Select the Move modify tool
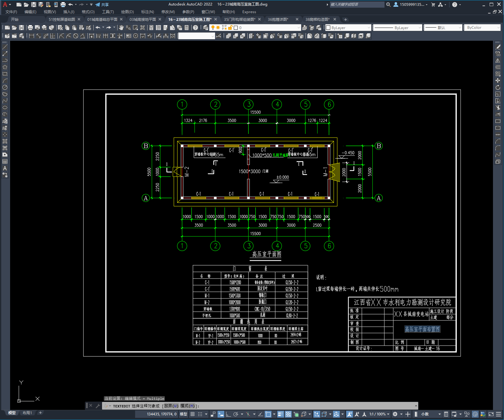Viewport: 504px width, 420px height. pyautogui.click(x=498, y=81)
